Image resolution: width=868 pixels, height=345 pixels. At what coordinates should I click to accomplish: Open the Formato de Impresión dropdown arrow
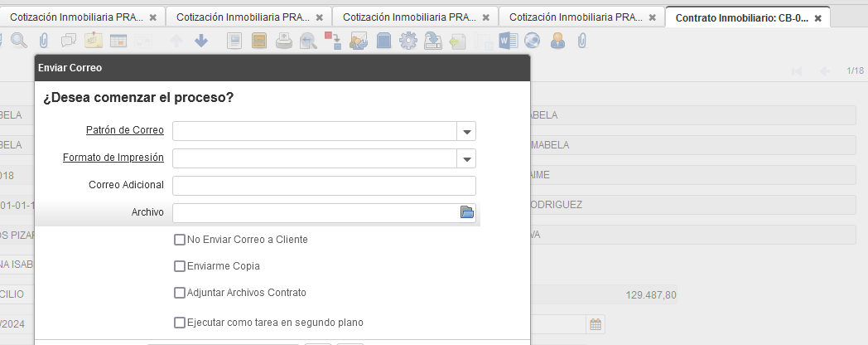[x=466, y=158]
